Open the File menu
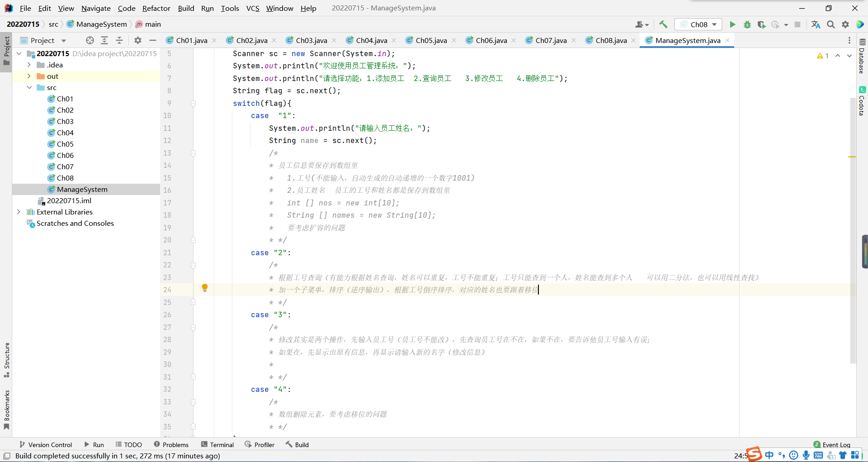The image size is (868, 462). pyautogui.click(x=25, y=8)
